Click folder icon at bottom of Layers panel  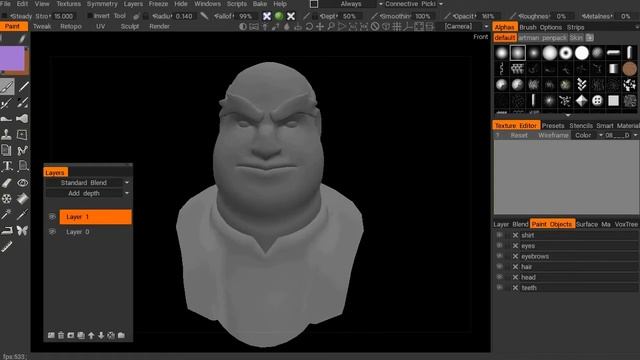point(121,335)
